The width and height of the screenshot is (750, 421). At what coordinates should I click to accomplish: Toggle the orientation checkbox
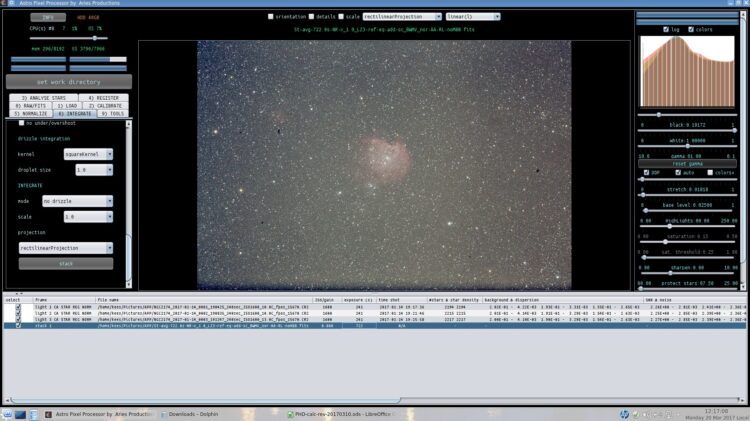271,16
